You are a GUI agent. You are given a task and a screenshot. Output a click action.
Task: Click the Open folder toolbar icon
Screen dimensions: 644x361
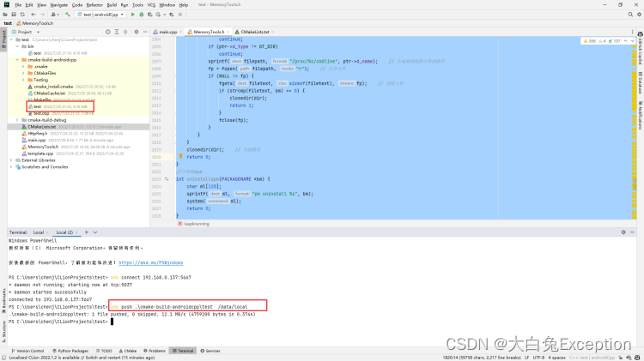point(5,15)
